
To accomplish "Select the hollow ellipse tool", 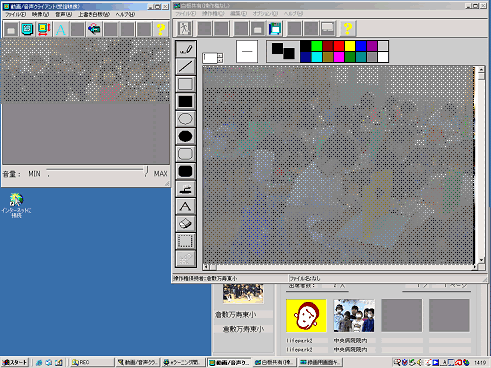I will click(186, 119).
